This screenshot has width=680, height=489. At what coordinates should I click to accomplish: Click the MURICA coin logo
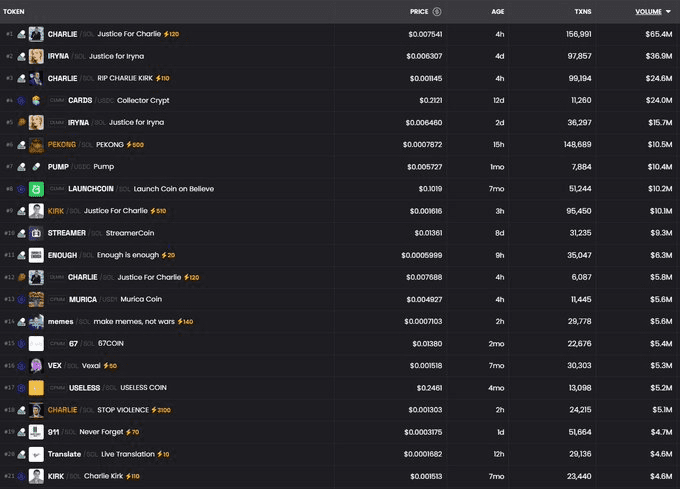click(x=36, y=299)
